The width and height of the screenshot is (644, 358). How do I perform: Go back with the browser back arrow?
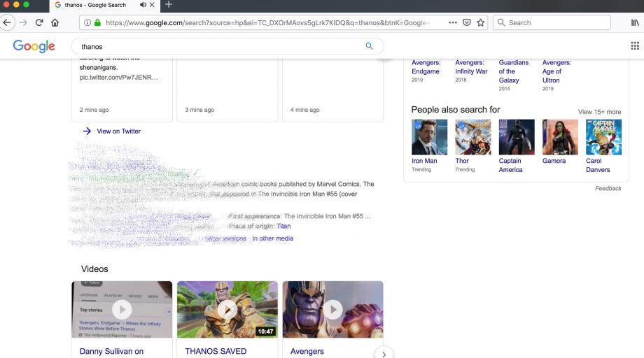(x=7, y=22)
